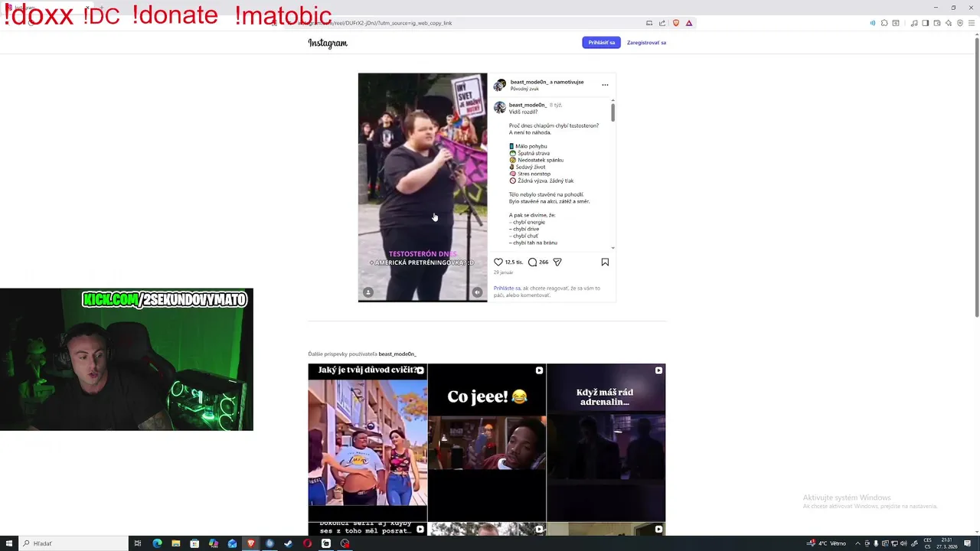This screenshot has width=980, height=551.
Task: Open the browser extensions puzzle icon
Action: coord(884,23)
